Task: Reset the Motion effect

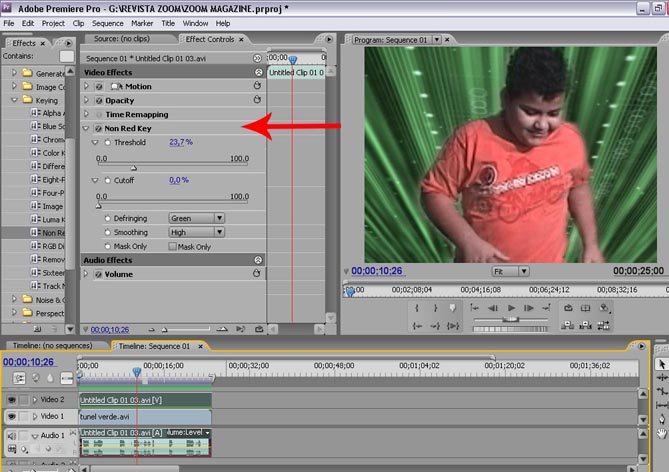Action: click(x=257, y=87)
